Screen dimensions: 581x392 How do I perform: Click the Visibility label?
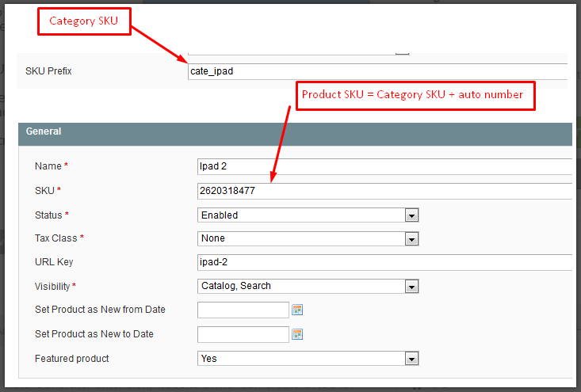[52, 286]
